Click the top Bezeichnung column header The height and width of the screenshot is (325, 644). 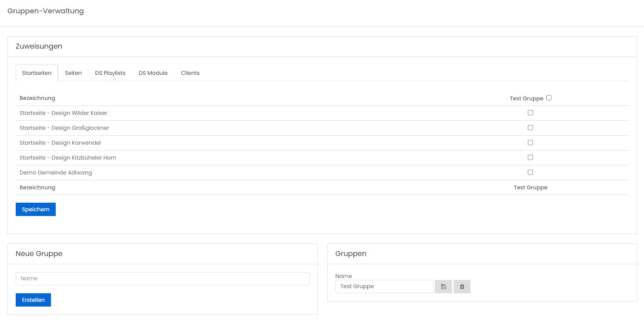[x=37, y=98]
